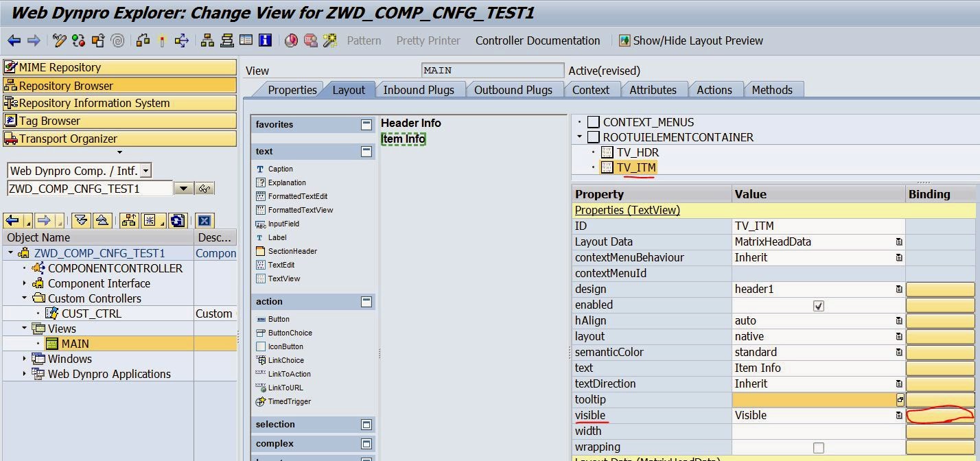Select TextView element in text palette

(x=283, y=279)
